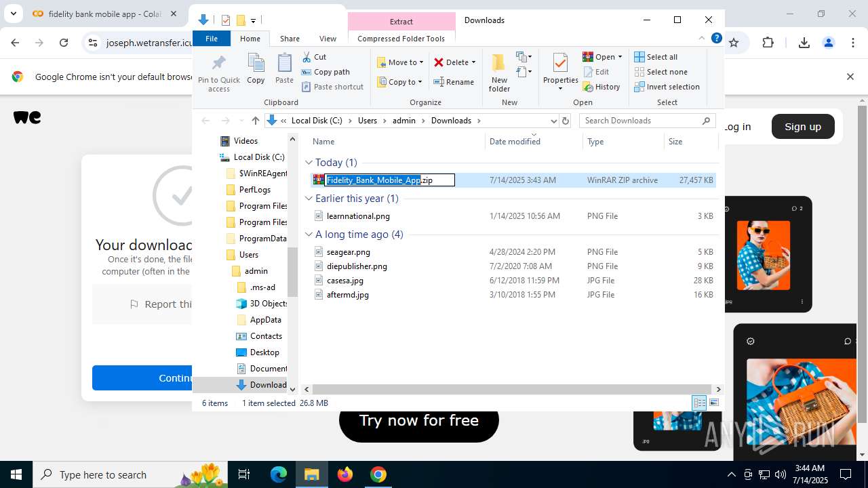Screen dimensions: 868x488
Task: Refresh the Downloads folder view
Action: (x=566, y=121)
